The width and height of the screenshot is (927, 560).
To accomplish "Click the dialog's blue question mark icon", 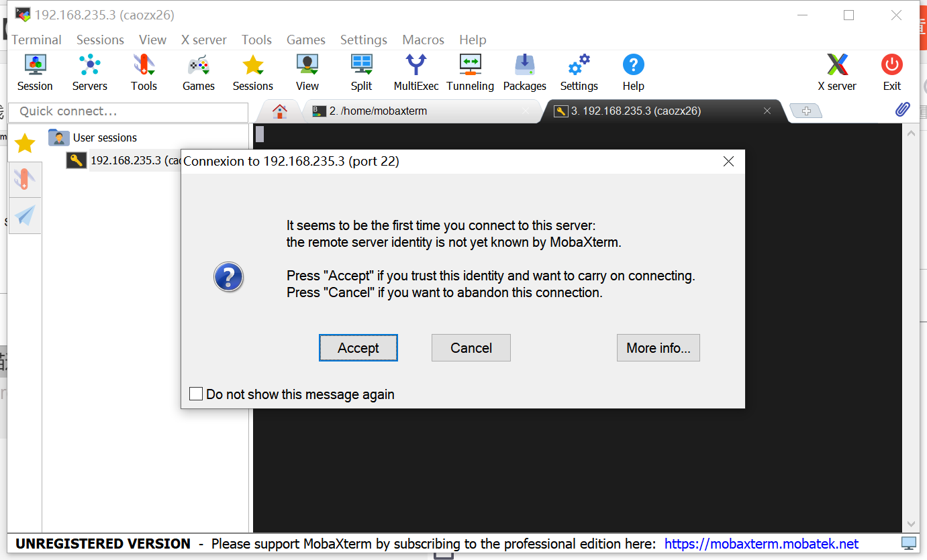I will [x=228, y=276].
